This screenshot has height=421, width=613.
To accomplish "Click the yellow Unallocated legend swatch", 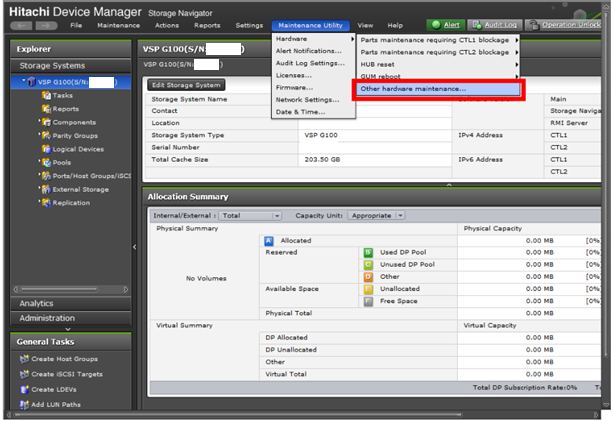I will click(368, 289).
